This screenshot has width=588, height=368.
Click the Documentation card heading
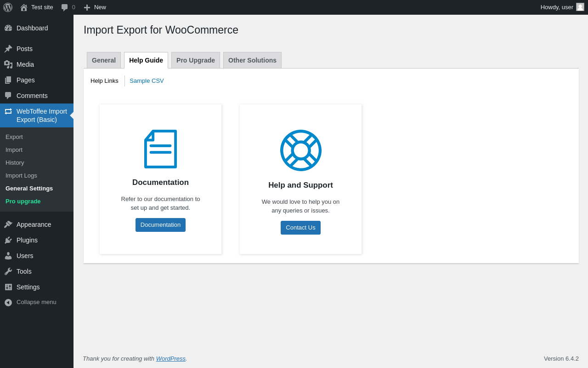(160, 183)
